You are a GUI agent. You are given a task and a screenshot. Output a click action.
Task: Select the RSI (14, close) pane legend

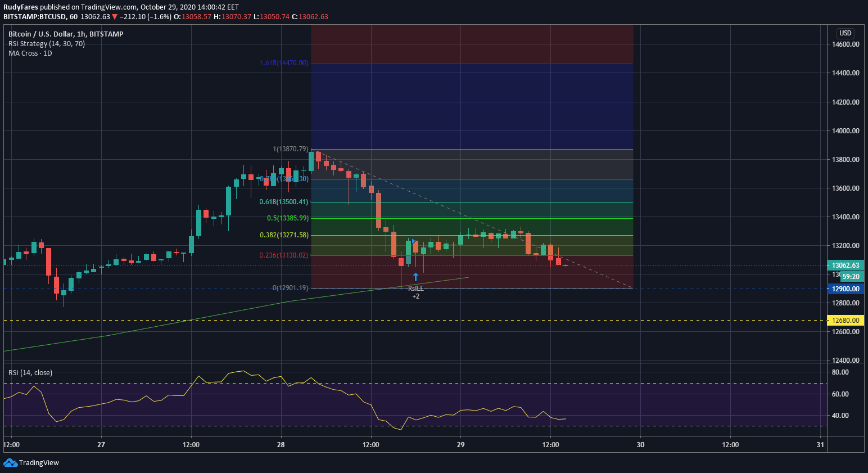[30, 373]
